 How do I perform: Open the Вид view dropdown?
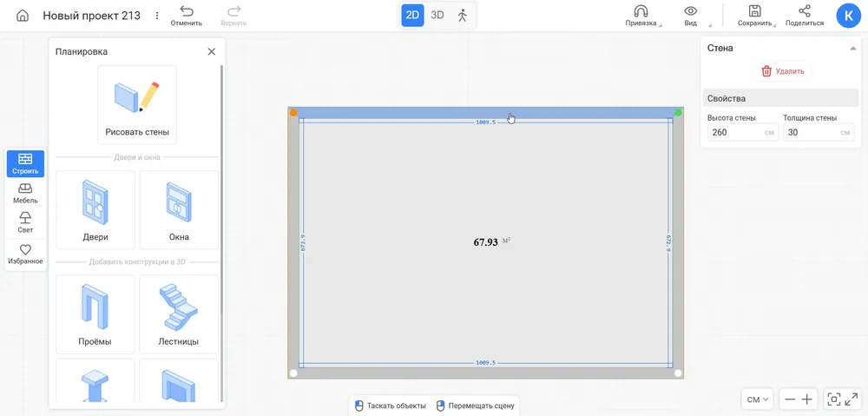(x=691, y=16)
